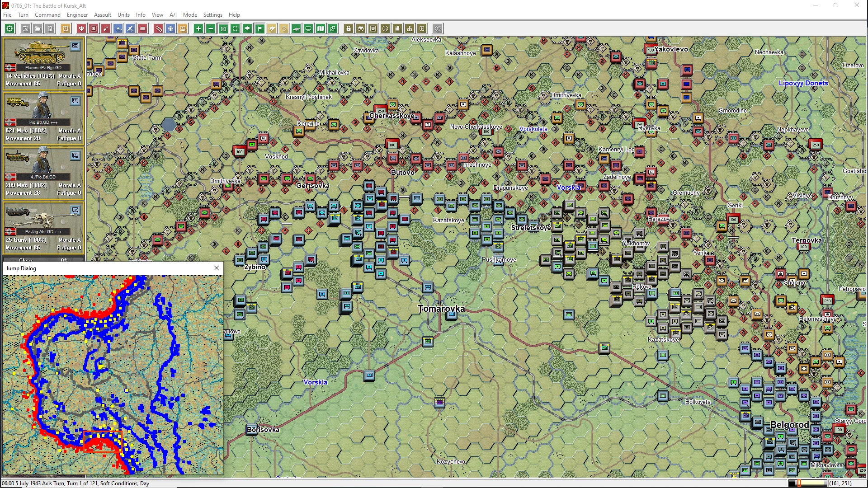The image size is (868, 488).
Task: Expand the Engineer menu
Action: coord(77,15)
